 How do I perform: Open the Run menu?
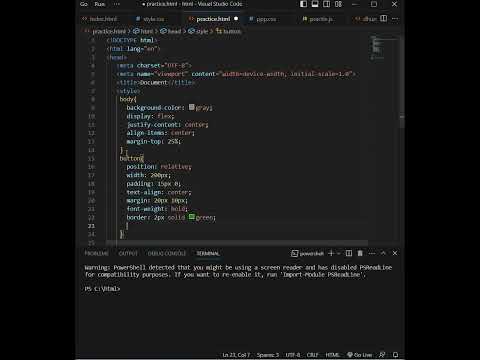point(99,4)
